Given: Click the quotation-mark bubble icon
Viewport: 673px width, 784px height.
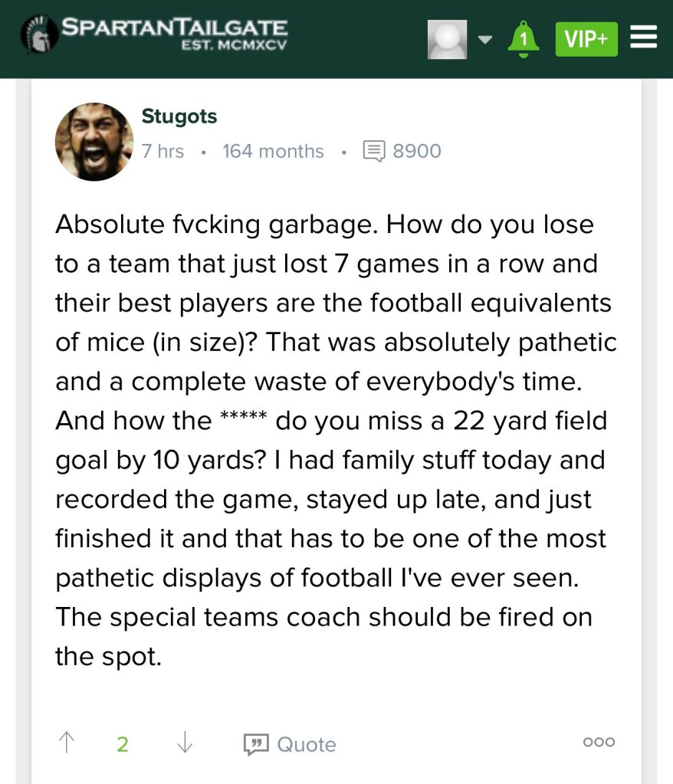Looking at the screenshot, I should click(254, 743).
